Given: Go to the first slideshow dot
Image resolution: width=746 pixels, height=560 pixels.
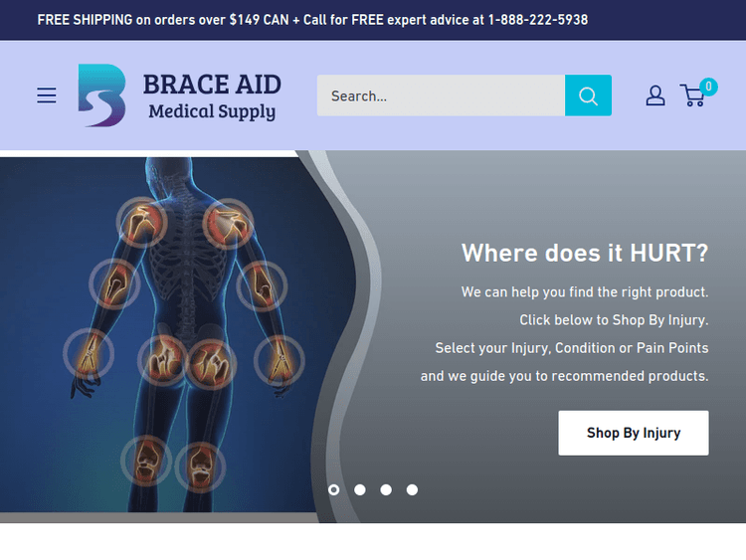Looking at the screenshot, I should [334, 489].
